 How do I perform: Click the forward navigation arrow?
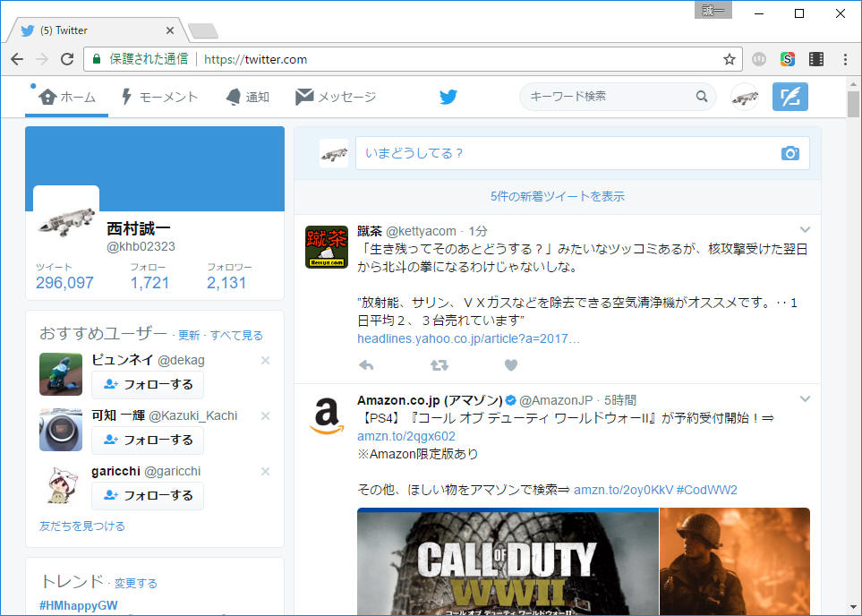click(x=42, y=59)
